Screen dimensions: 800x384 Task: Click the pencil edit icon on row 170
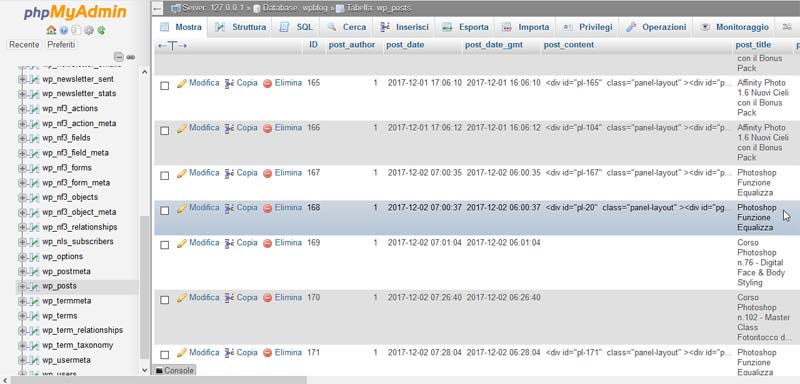coord(182,298)
